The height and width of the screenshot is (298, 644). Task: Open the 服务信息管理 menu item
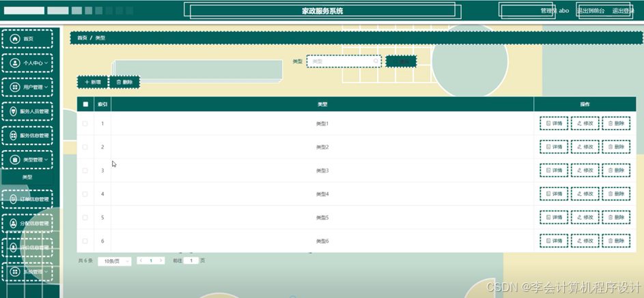tap(27, 136)
